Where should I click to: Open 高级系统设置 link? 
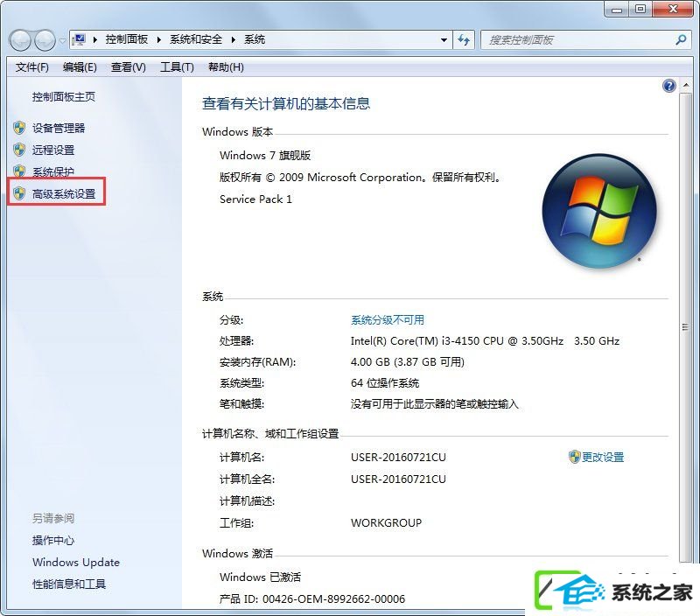[64, 193]
